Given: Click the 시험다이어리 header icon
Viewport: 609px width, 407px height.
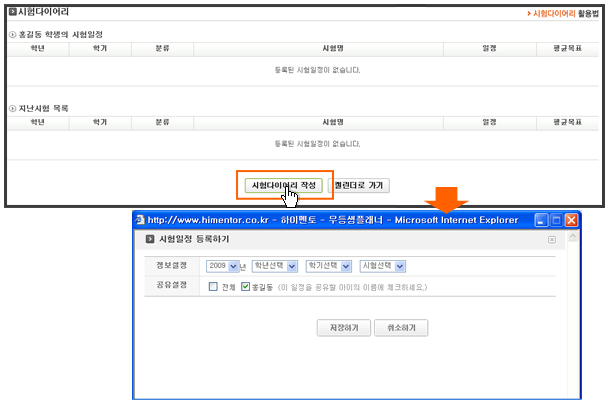Looking at the screenshot, I should [x=12, y=14].
